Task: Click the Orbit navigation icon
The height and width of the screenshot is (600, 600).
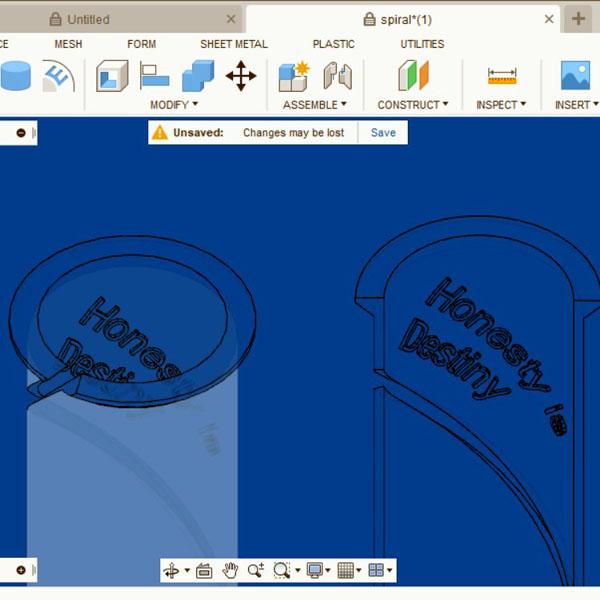Action: [171, 571]
